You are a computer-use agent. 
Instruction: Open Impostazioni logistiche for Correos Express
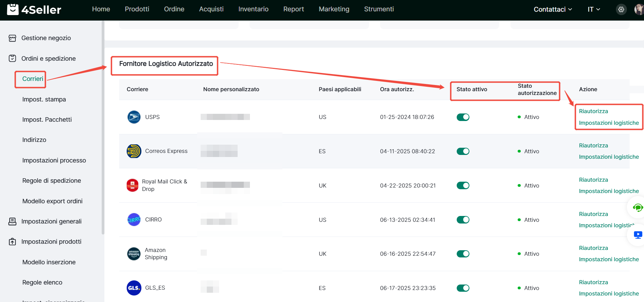pyautogui.click(x=609, y=157)
